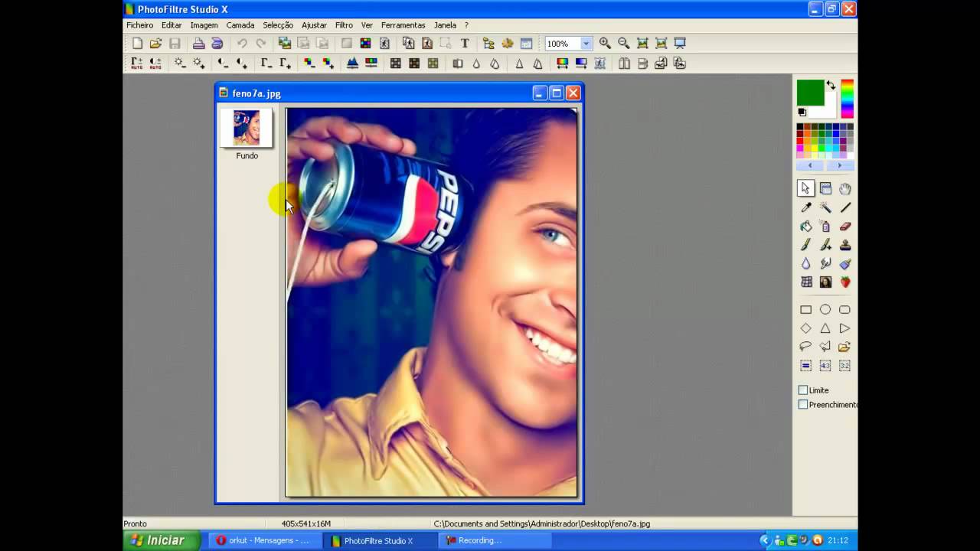The width and height of the screenshot is (980, 551).
Task: Zoom out with the magnifier minus icon
Action: [x=623, y=44]
